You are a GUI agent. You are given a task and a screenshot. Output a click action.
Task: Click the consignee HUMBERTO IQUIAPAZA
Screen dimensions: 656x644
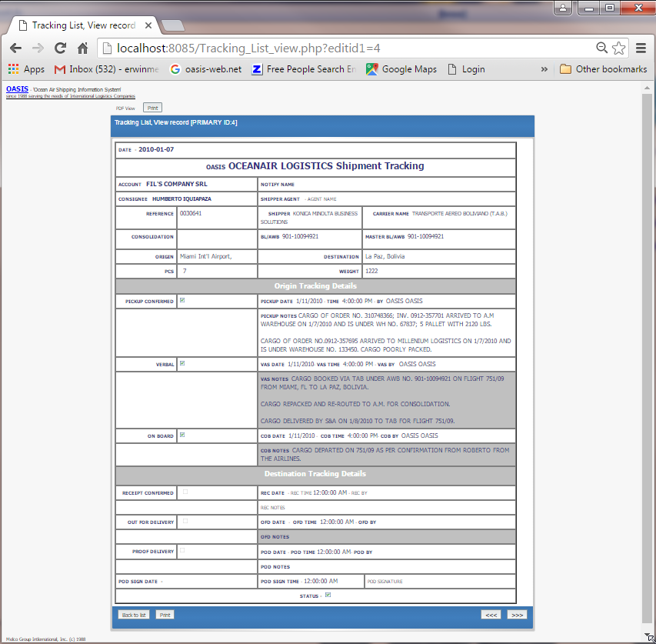click(x=181, y=199)
